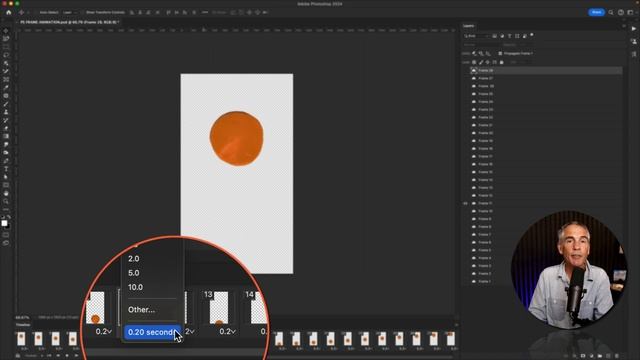Open the Home screen icon
Screen dimensions: 640x360
8,12
